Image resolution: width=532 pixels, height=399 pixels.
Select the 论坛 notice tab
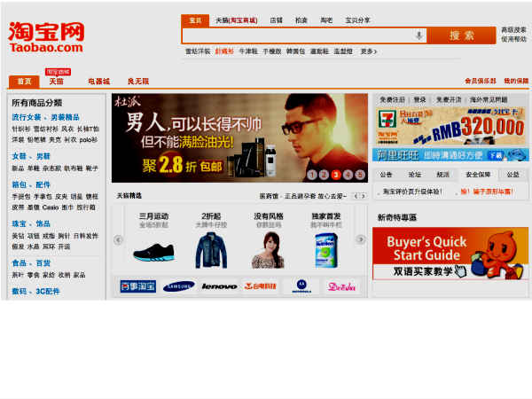414,175
